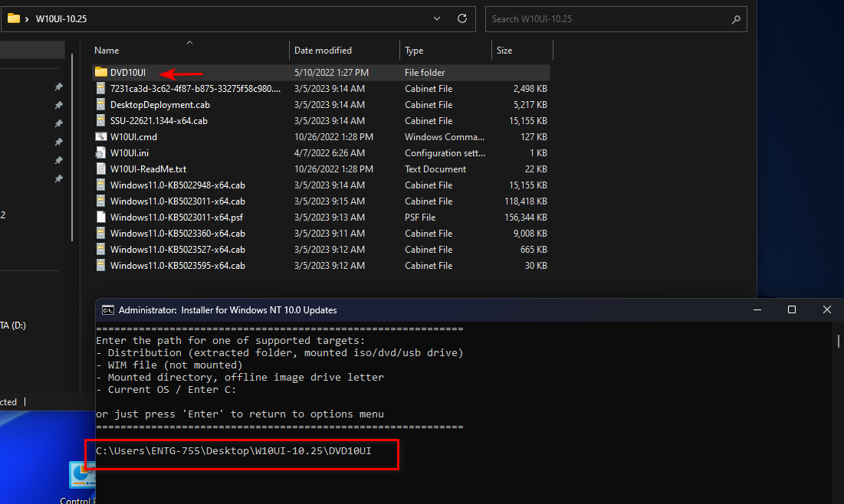Sort files by Size column
Viewport: 844px width, 504px height.
[504, 51]
